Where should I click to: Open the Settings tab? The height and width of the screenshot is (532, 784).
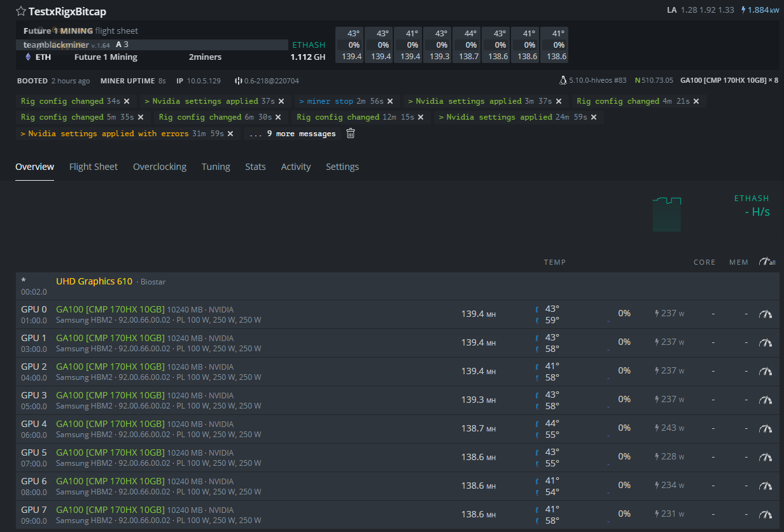342,166
